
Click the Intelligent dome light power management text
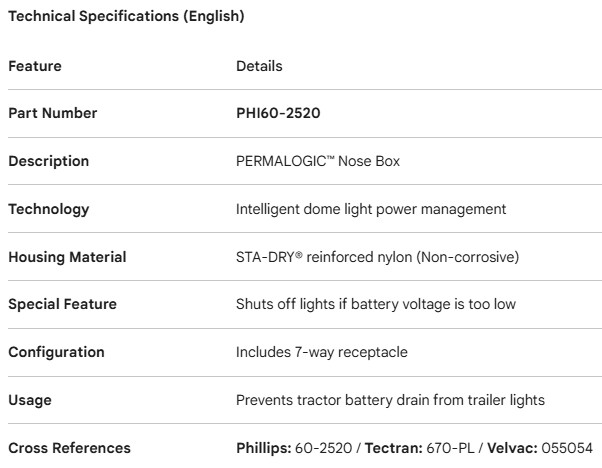(x=357, y=209)
